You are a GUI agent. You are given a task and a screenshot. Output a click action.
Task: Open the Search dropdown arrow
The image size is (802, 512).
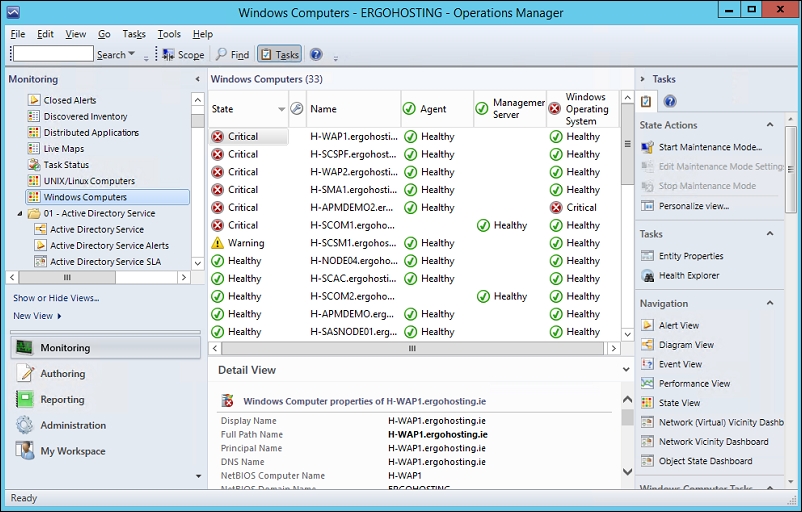131,54
